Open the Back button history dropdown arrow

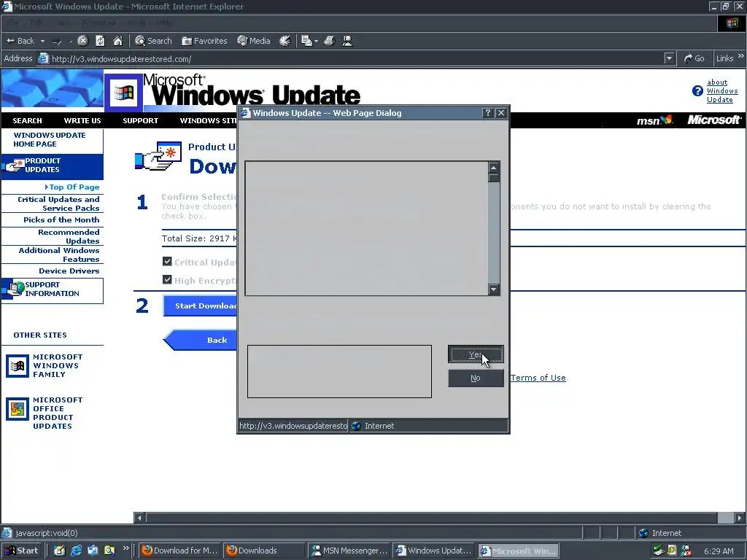42,42
